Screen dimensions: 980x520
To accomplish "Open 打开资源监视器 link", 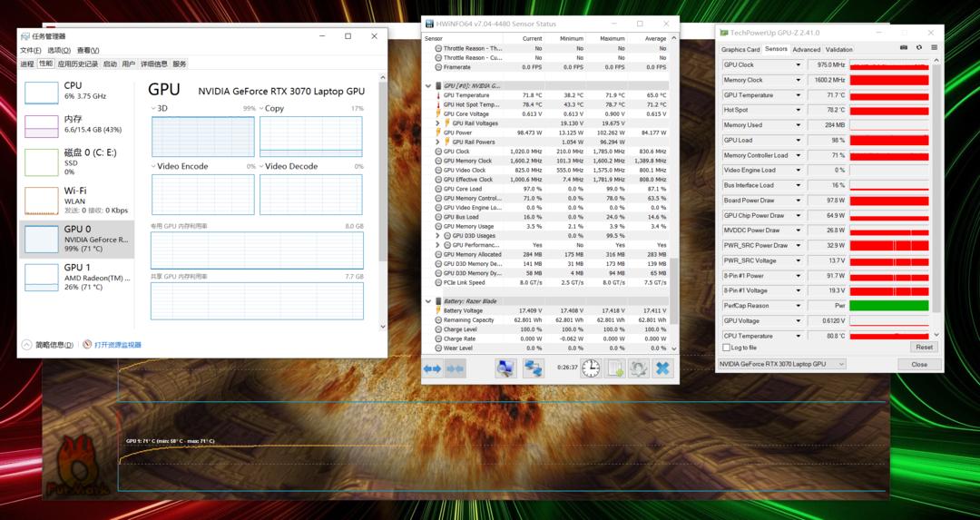I will point(117,345).
